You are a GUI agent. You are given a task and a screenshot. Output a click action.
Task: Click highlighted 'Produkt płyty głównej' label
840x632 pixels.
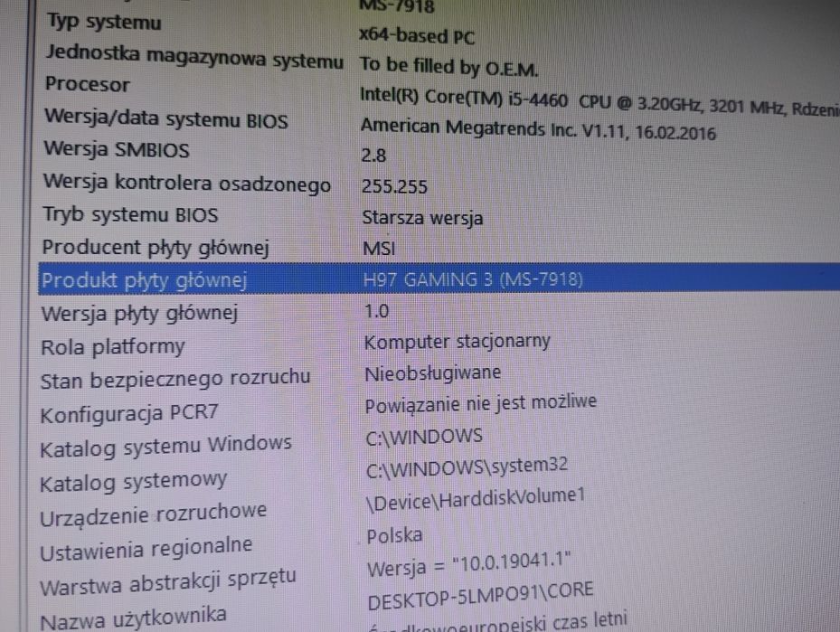145,280
